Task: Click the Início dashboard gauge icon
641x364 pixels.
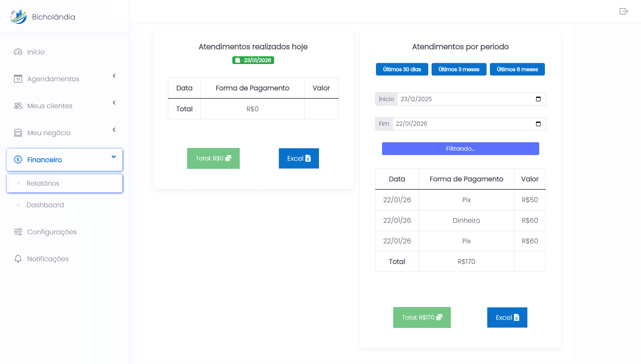Action: click(x=18, y=52)
